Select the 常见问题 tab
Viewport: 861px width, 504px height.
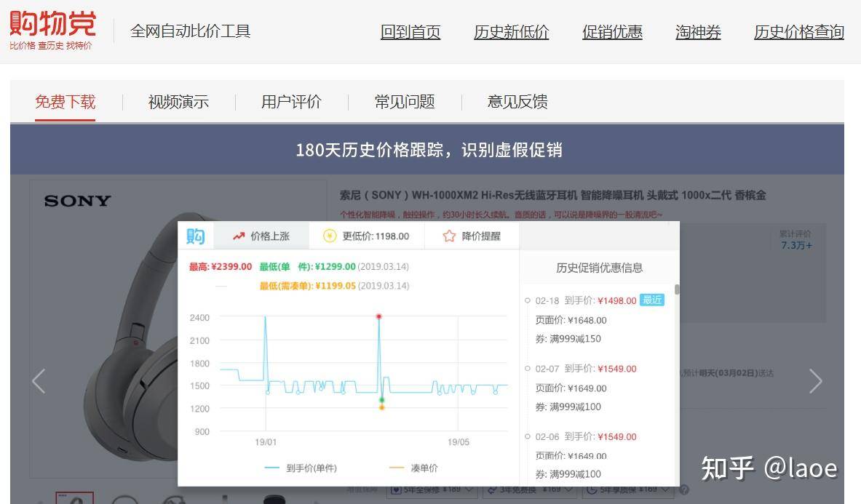pyautogui.click(x=405, y=102)
